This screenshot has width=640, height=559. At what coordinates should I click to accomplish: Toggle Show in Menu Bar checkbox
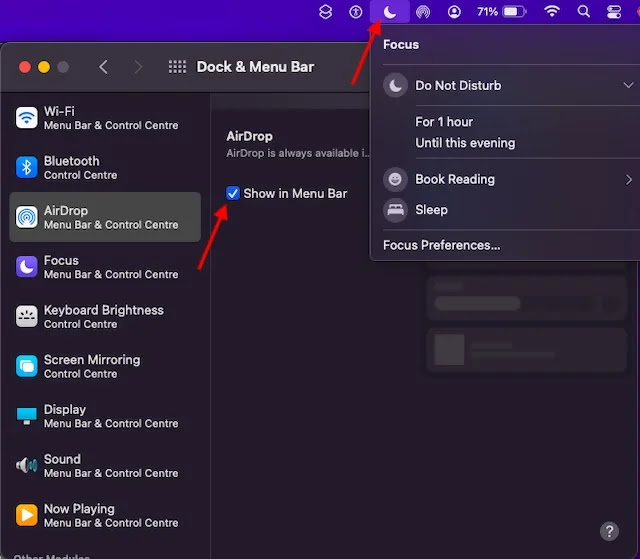(233, 193)
